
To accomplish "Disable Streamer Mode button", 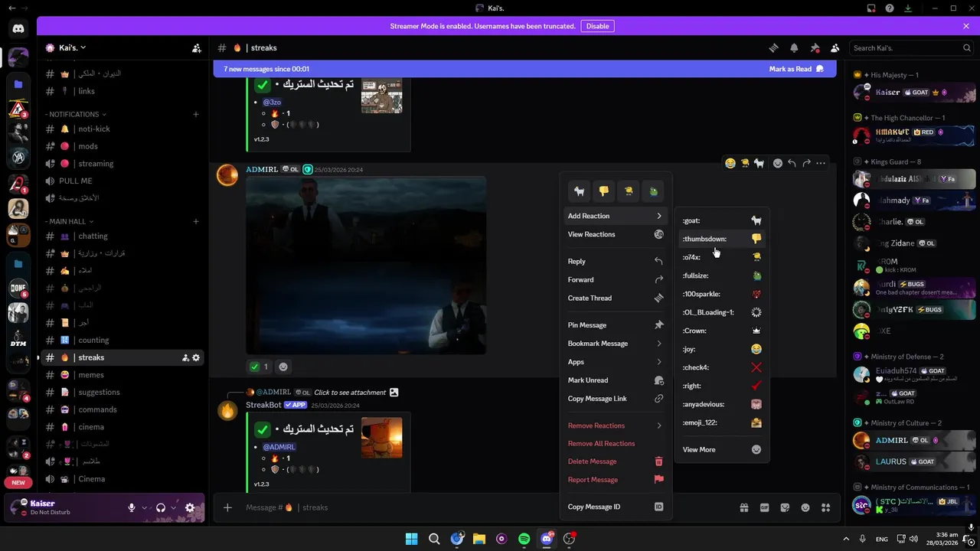I will 597,26.
